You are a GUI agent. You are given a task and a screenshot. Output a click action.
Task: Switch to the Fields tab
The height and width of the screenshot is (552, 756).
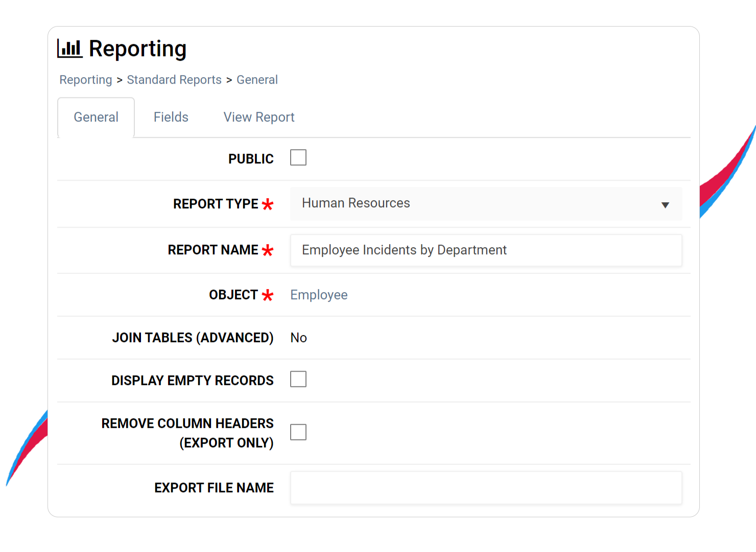171,117
